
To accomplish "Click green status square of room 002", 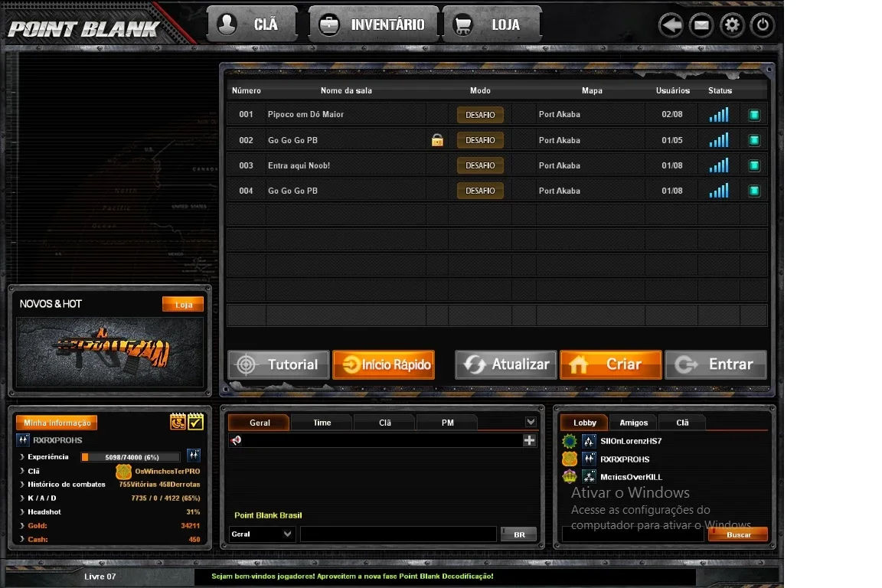I will click(754, 140).
